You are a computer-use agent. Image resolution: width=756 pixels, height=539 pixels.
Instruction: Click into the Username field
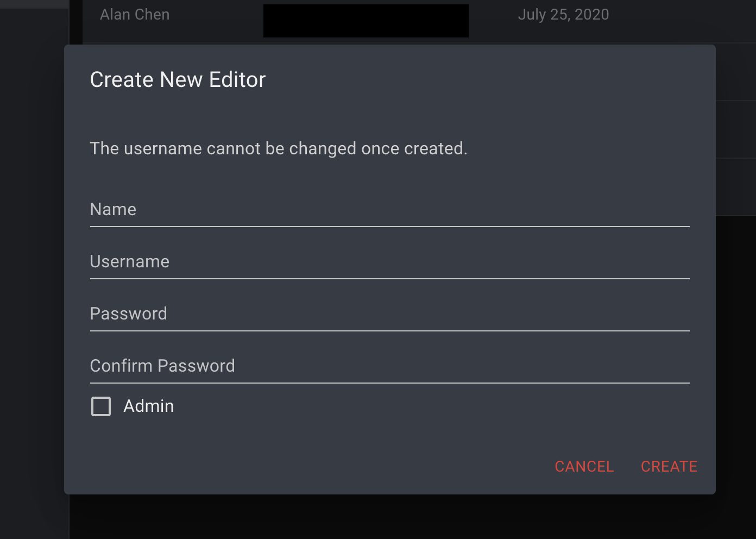click(389, 262)
